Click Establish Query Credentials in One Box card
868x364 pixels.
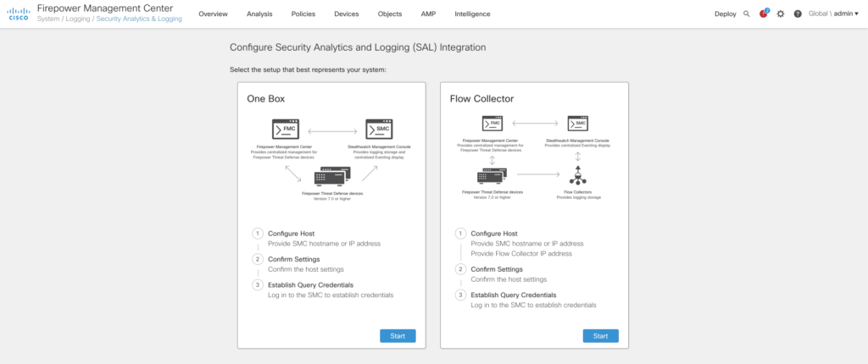tap(310, 285)
